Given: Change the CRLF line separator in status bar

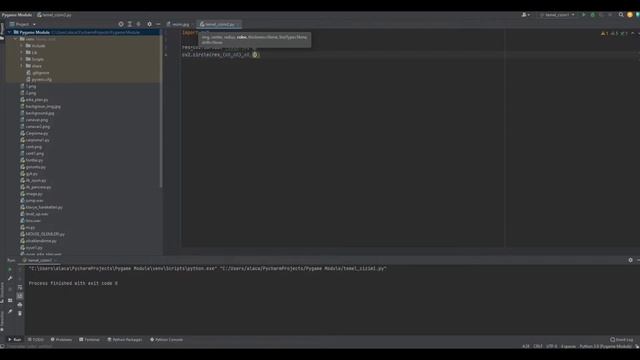Looking at the screenshot, I should point(538,347).
